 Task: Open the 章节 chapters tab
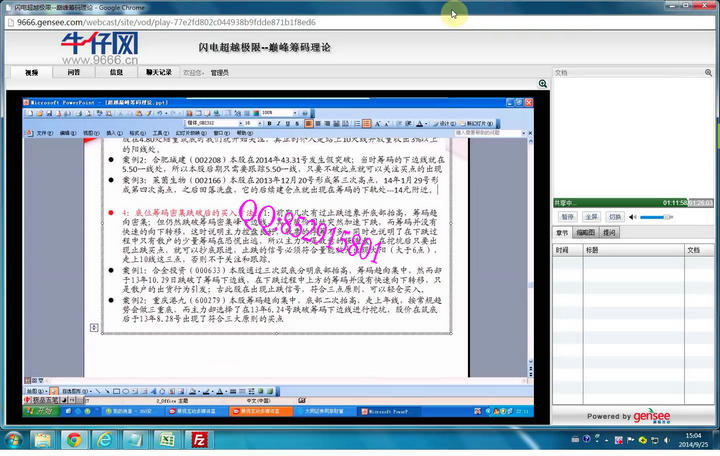[562, 233]
